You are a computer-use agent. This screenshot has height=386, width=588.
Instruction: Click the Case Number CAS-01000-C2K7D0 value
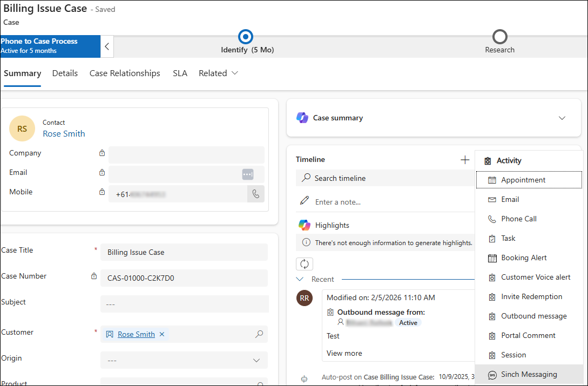tap(140, 278)
